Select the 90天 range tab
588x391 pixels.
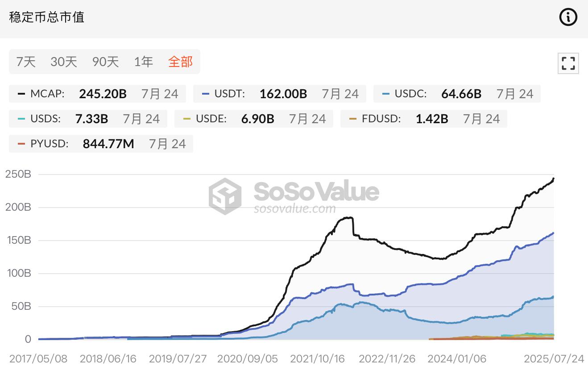coord(106,62)
